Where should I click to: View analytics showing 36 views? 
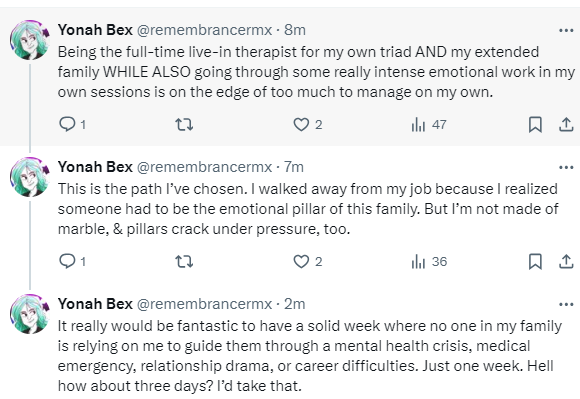coord(429,261)
